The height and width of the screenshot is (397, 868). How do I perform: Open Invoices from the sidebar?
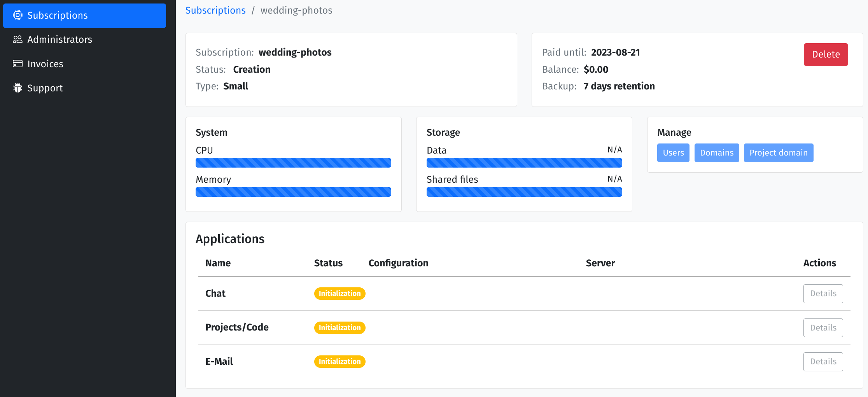(x=84, y=64)
